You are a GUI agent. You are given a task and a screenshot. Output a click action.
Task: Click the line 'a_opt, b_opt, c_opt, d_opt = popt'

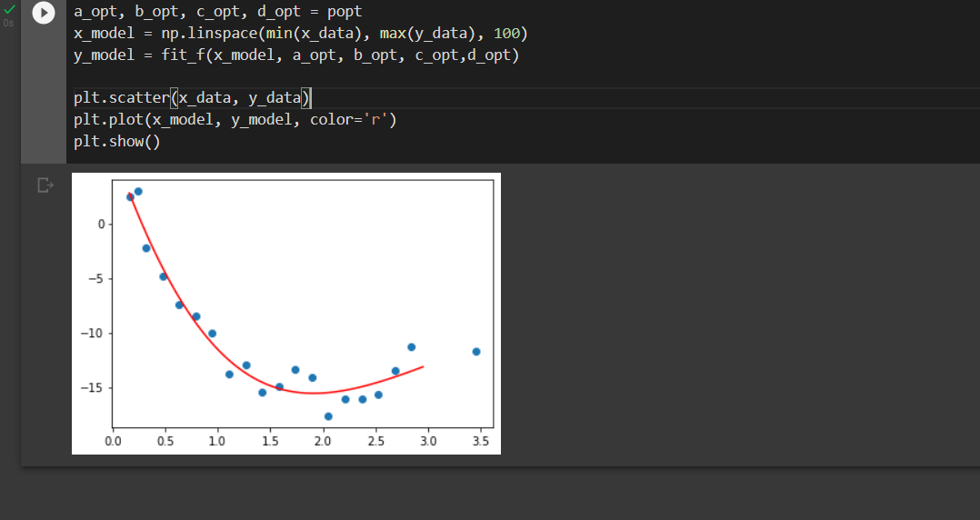[x=217, y=12]
